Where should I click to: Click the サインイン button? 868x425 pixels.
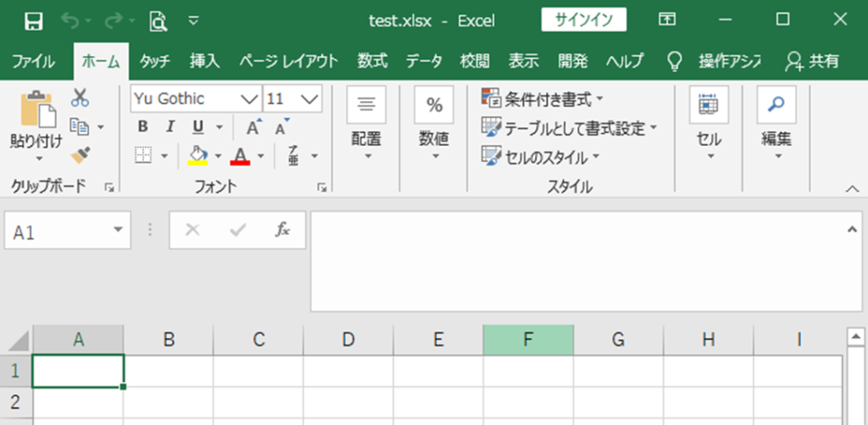(584, 20)
